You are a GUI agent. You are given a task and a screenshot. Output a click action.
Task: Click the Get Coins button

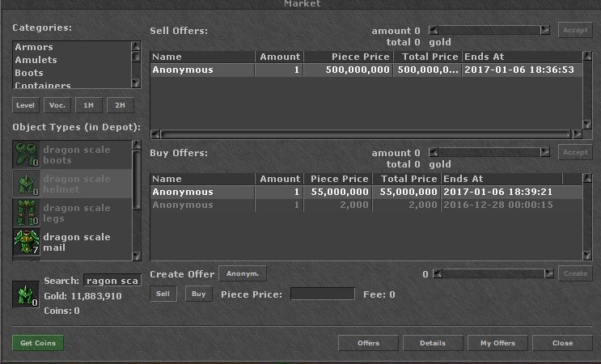[38, 343]
